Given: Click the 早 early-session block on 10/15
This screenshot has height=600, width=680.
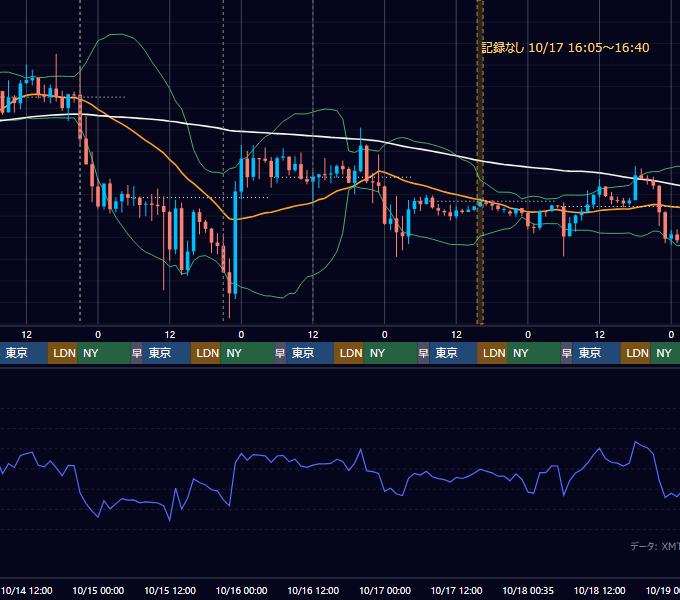Looking at the screenshot, I should click(x=137, y=353).
